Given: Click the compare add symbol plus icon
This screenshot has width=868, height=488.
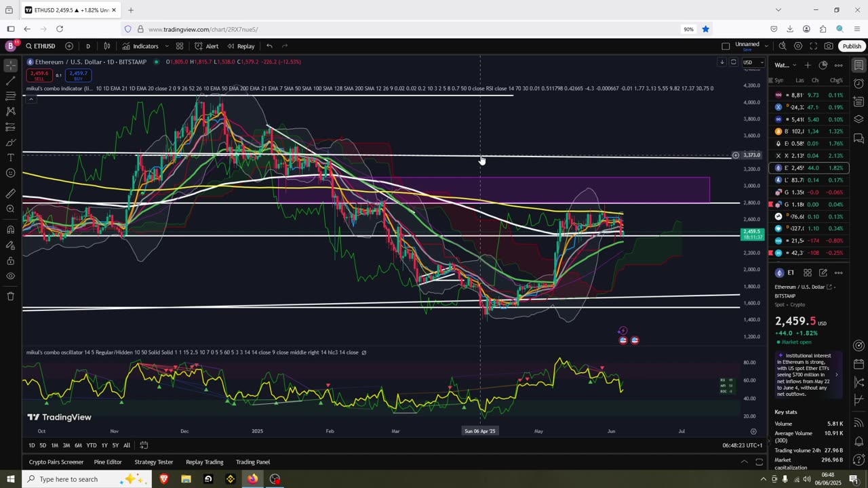Looking at the screenshot, I should point(69,46).
